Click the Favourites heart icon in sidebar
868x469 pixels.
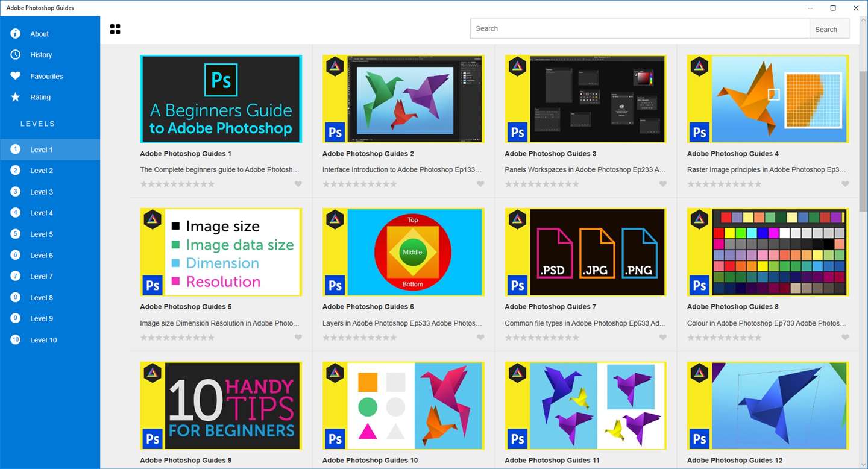click(x=16, y=76)
